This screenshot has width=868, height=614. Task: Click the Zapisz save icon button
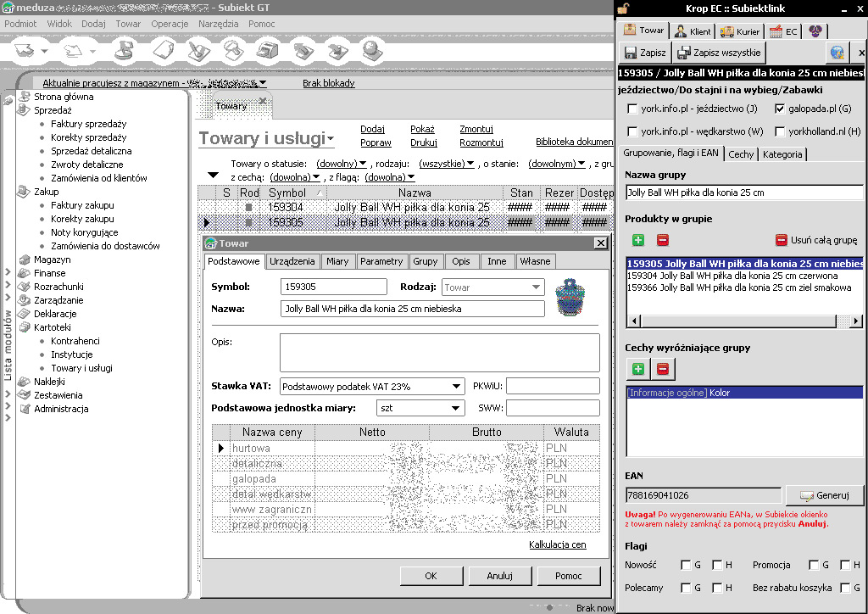coord(645,53)
